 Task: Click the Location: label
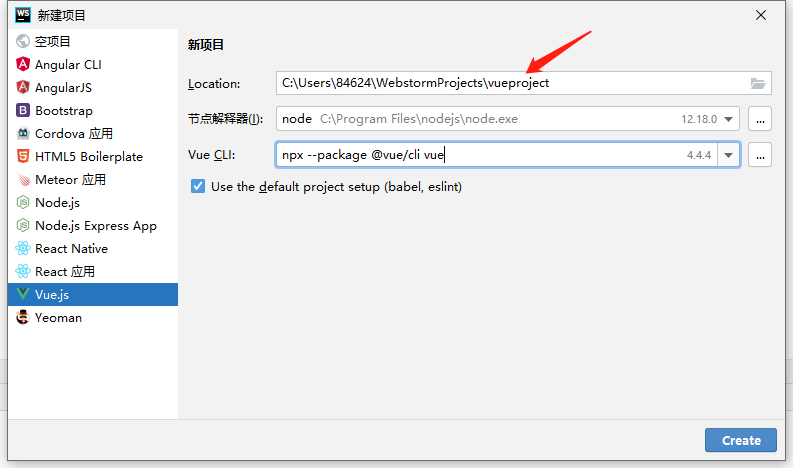214,83
